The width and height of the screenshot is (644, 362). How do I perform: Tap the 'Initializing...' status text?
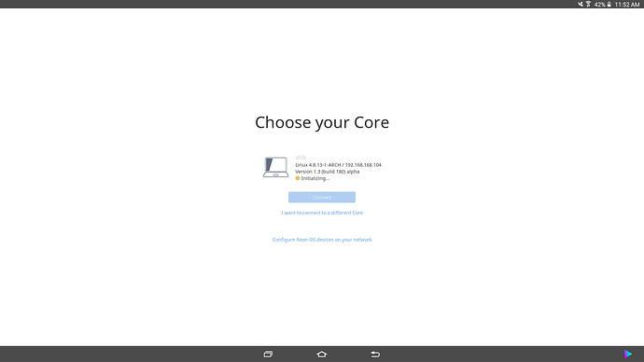click(315, 178)
